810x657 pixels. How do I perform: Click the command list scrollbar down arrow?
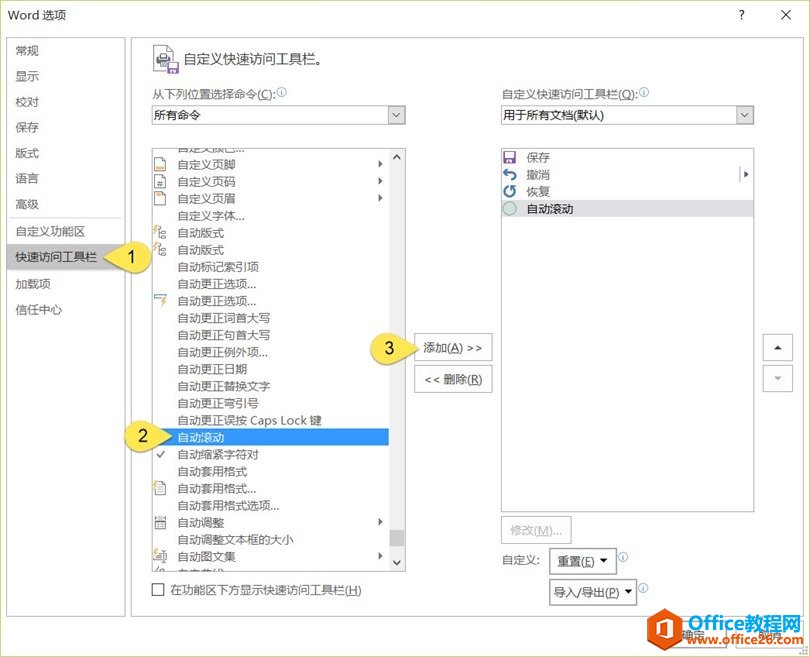pos(398,562)
